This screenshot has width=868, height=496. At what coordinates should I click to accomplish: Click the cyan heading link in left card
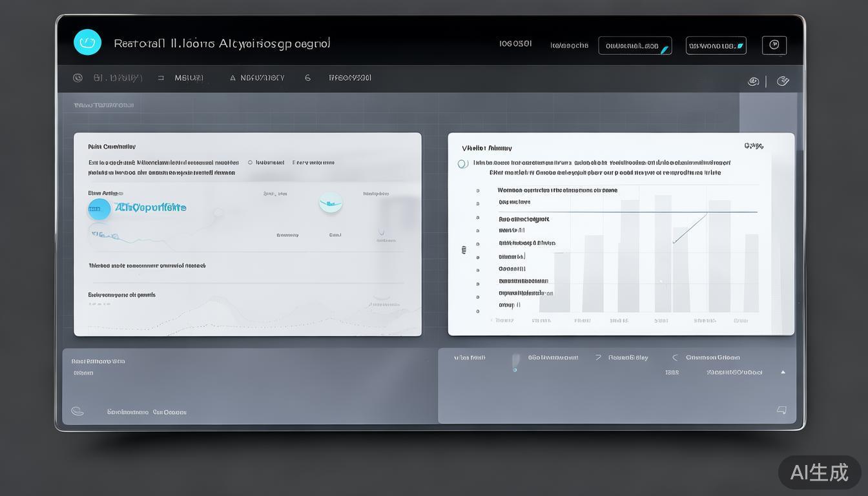150,207
